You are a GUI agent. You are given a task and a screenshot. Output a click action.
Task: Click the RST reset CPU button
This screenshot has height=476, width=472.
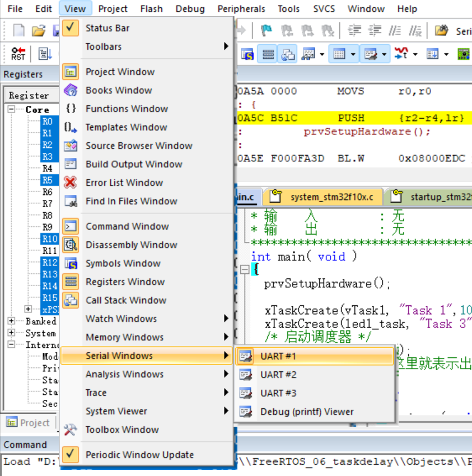(18, 54)
